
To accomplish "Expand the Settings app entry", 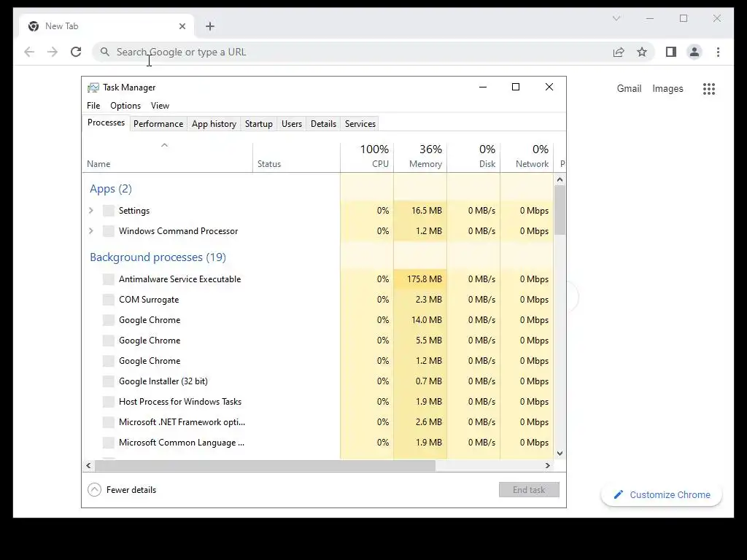I will click(x=91, y=211).
